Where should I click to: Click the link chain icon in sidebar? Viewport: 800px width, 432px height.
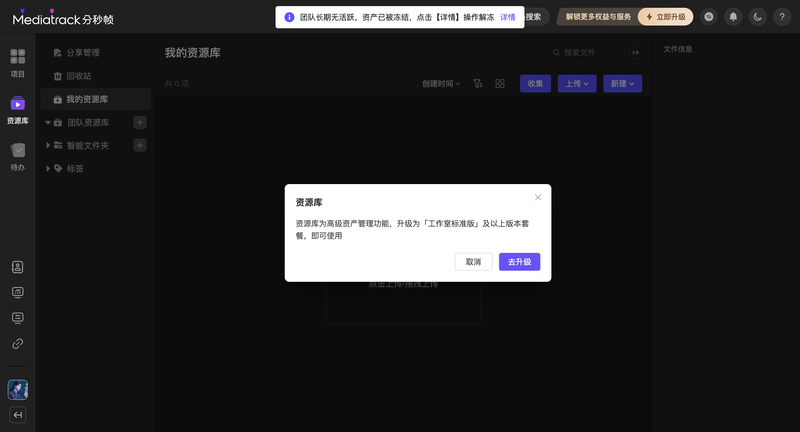click(x=17, y=344)
